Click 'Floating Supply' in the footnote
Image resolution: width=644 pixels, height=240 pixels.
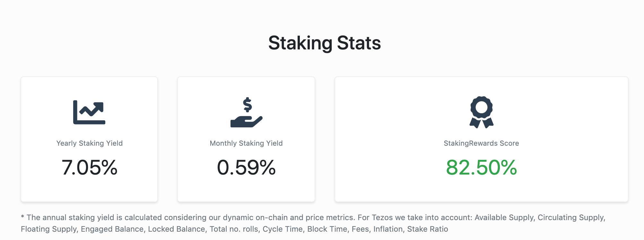[48, 229]
